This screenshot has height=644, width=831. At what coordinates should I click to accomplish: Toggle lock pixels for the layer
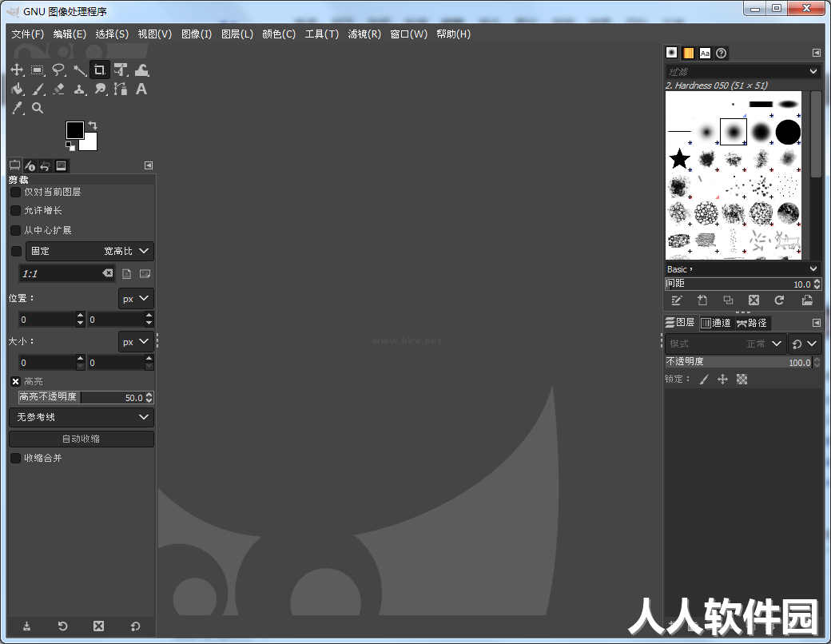(704, 379)
